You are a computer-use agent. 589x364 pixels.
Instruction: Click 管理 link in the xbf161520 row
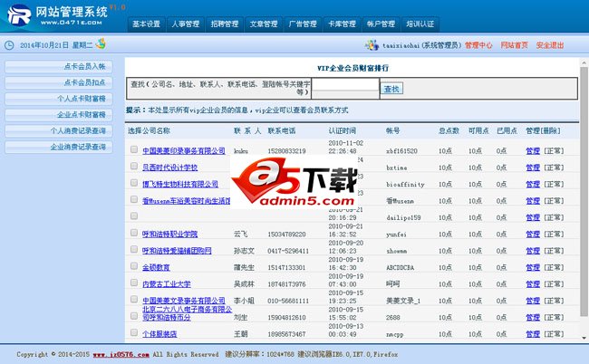(x=533, y=151)
